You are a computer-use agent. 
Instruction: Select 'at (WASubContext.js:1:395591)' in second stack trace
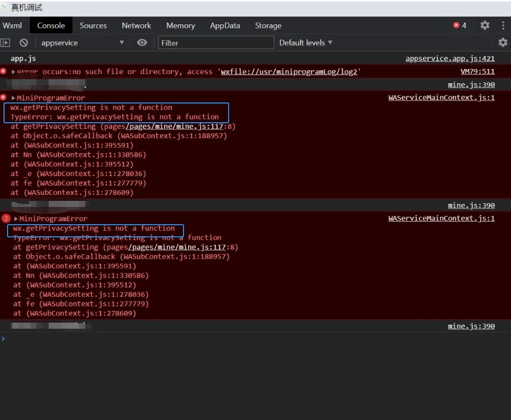75,266
